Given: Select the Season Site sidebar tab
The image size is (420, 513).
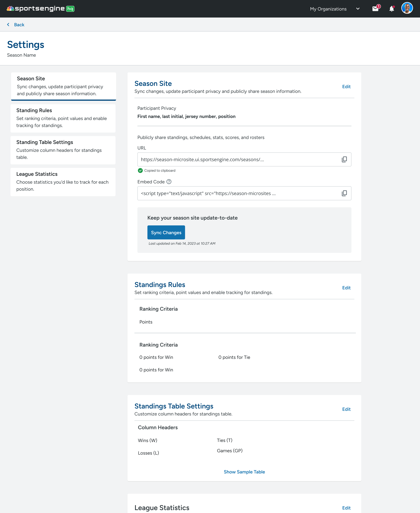Looking at the screenshot, I should tap(63, 86).
